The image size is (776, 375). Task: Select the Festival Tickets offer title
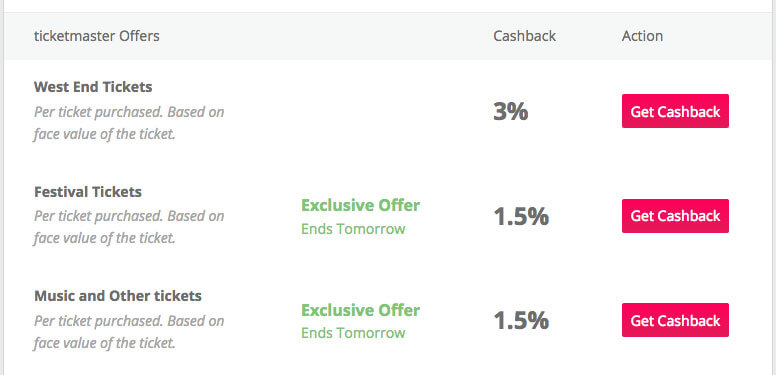coord(88,192)
